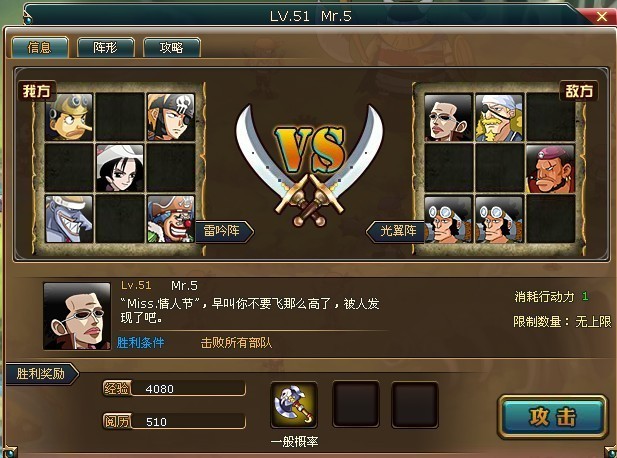Select second goggled enemy soldier portrait
This screenshot has width=617, height=458.
tap(499, 220)
